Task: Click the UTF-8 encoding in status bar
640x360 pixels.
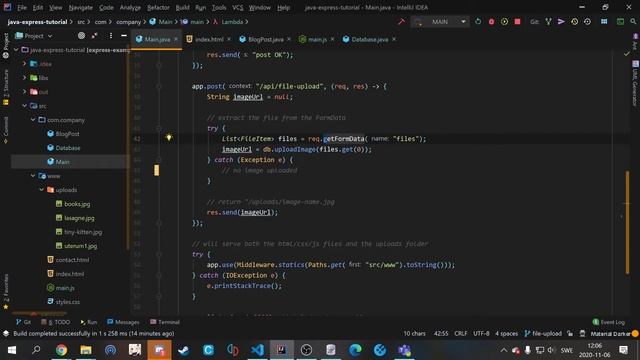Action: click(481, 333)
